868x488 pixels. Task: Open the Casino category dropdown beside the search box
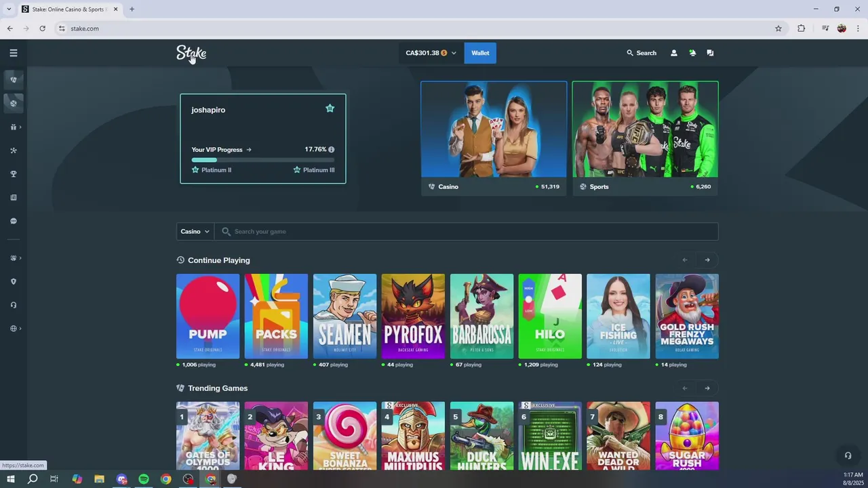point(195,232)
